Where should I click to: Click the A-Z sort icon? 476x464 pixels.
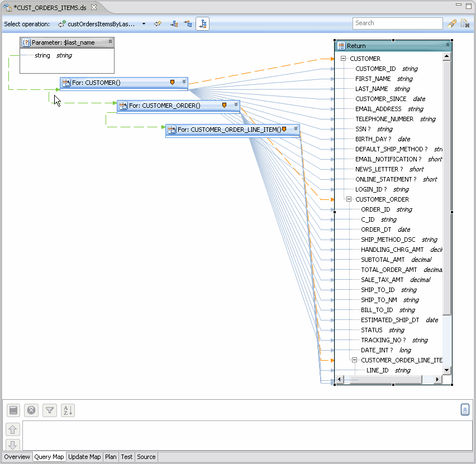(68, 410)
